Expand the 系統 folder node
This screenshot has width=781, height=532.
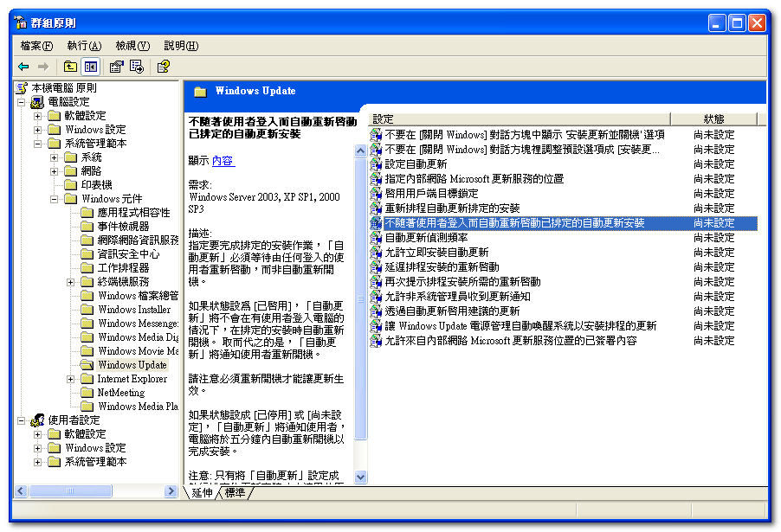pyautogui.click(x=54, y=157)
